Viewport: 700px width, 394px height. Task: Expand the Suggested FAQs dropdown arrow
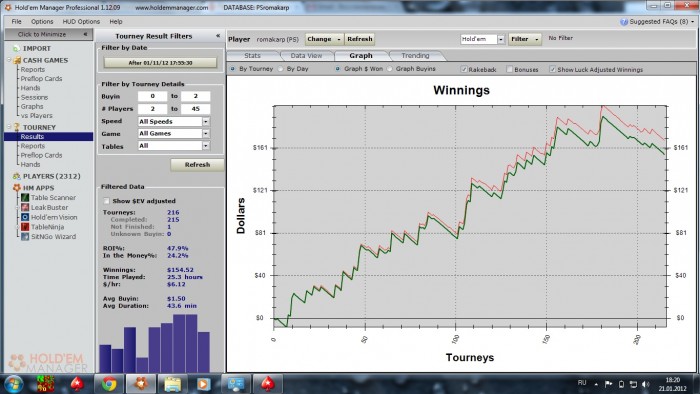click(x=693, y=22)
